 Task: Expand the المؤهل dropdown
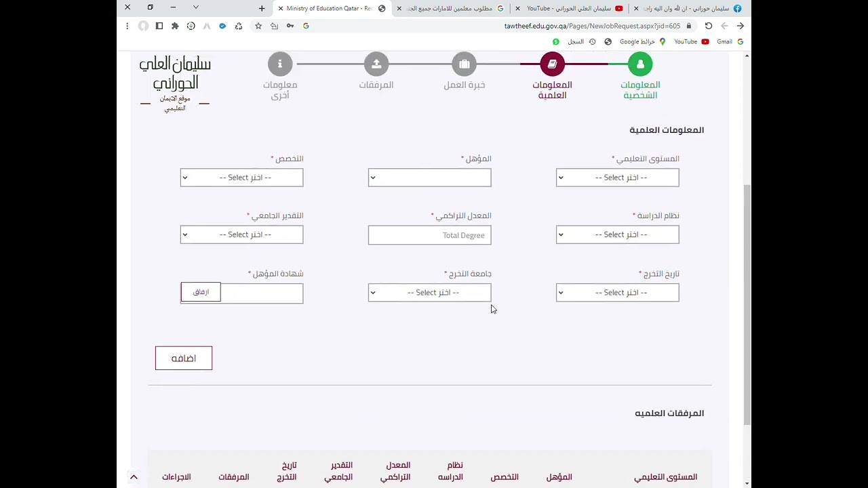[x=429, y=178]
